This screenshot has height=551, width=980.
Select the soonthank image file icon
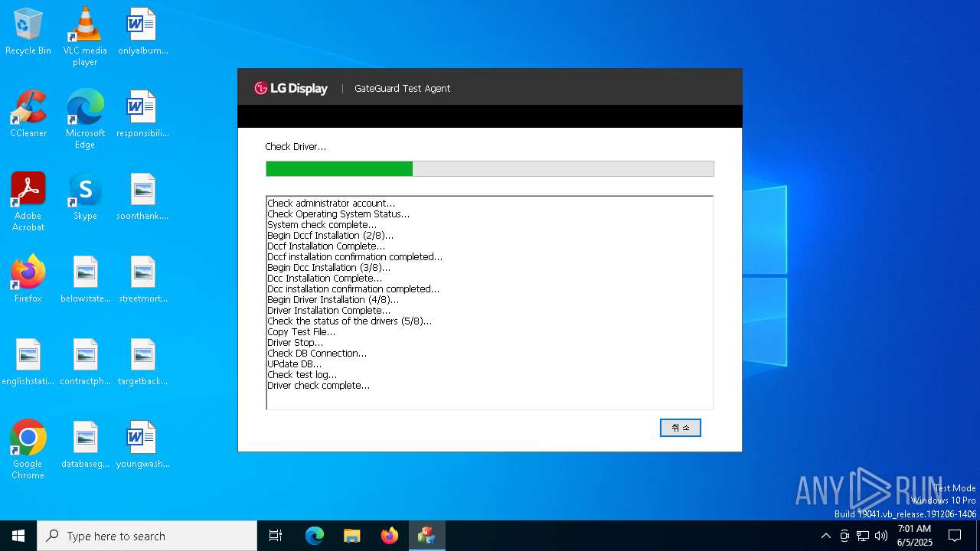[142, 197]
